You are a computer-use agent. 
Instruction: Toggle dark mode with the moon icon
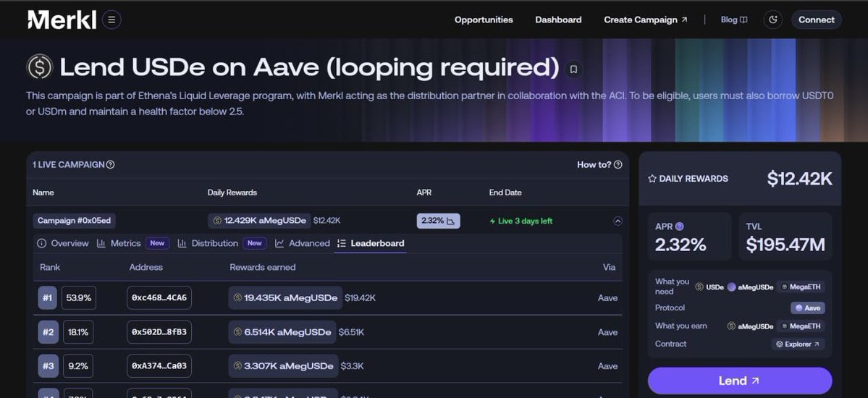pos(772,20)
